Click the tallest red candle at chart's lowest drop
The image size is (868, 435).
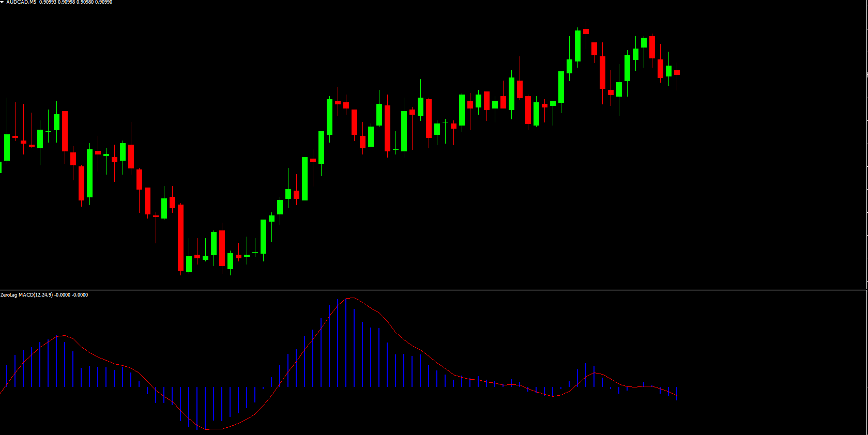tap(180, 237)
